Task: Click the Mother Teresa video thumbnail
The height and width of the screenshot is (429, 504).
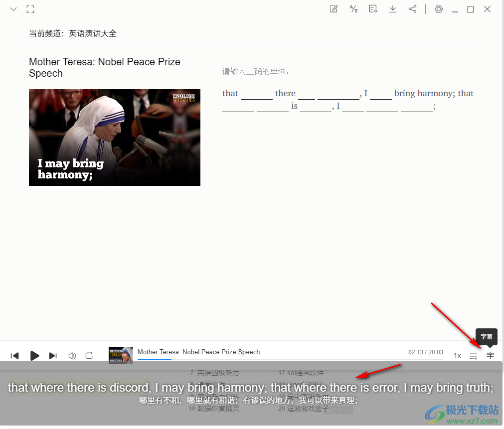Action: tap(115, 138)
